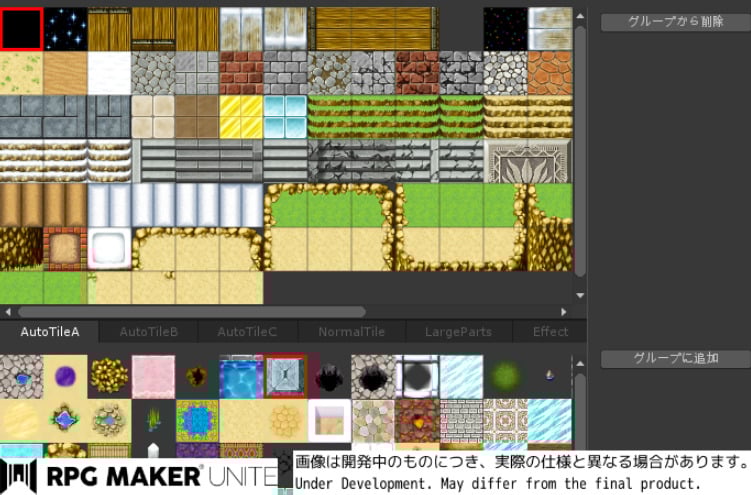
Task: Pick the carved stone leaf relief tile
Action: coord(528,161)
